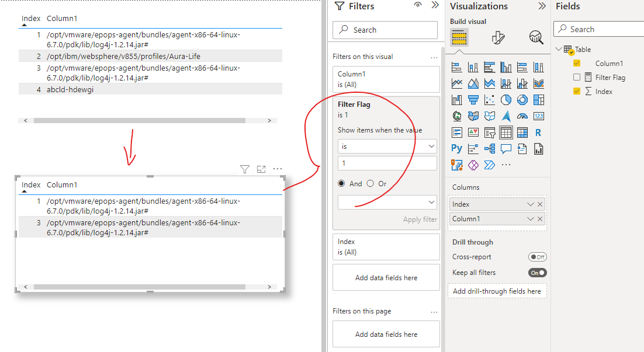
Task: Click the filter icon above selected table
Action: pyautogui.click(x=245, y=169)
